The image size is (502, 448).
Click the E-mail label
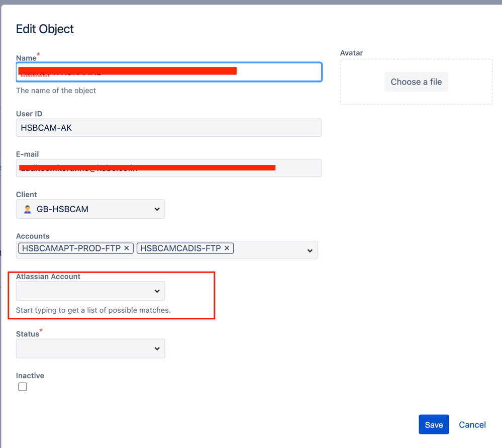(27, 154)
